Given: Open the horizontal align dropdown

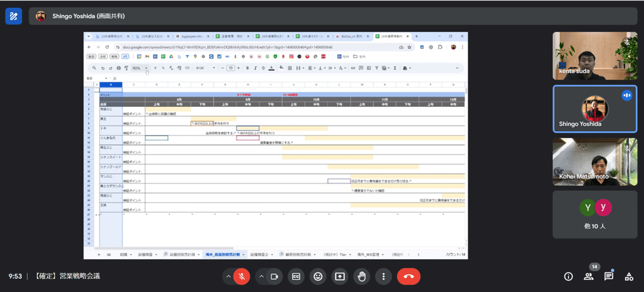Looking at the screenshot, I should 311,68.
